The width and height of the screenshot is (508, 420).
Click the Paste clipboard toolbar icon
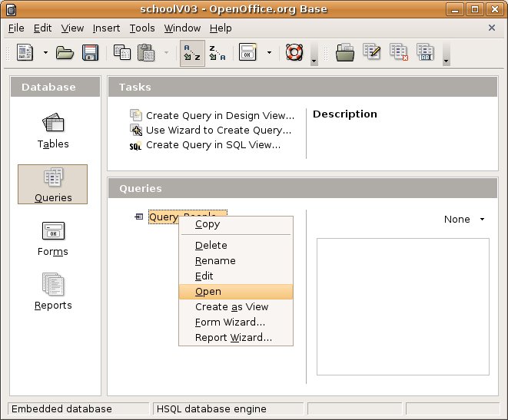click(x=146, y=52)
